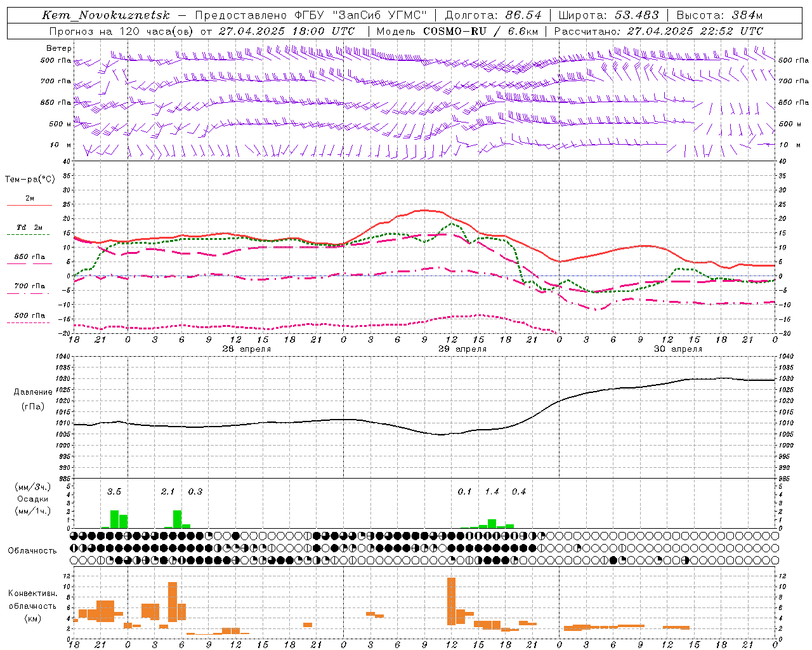The width and height of the screenshot is (812, 650).
Task: Click the 0.1 precipitation total value
Action: pos(465,492)
